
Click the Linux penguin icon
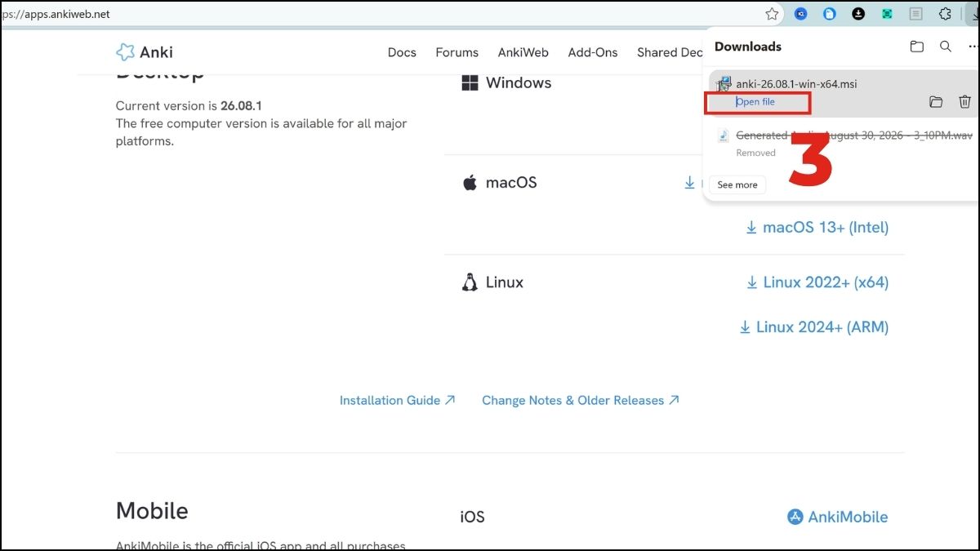[x=470, y=282]
